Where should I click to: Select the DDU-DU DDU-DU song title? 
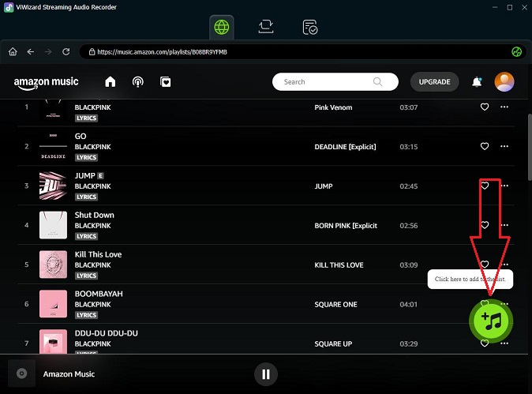(107, 333)
